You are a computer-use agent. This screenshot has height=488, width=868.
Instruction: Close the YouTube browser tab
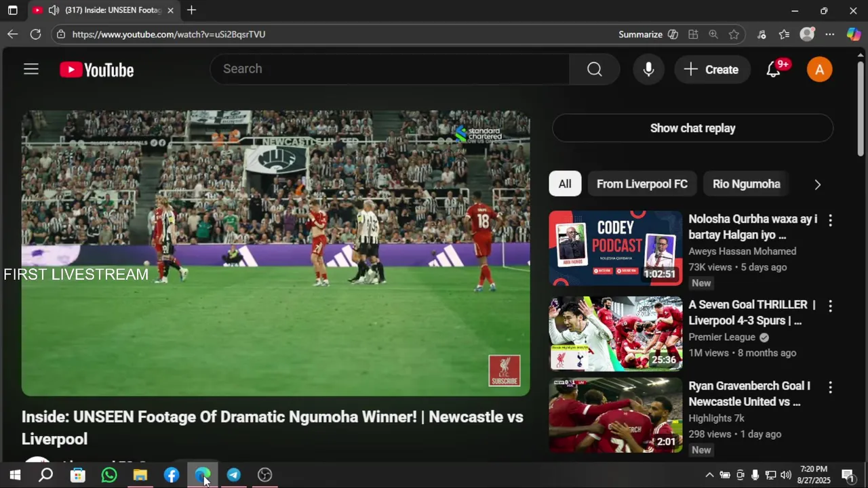[x=170, y=10]
